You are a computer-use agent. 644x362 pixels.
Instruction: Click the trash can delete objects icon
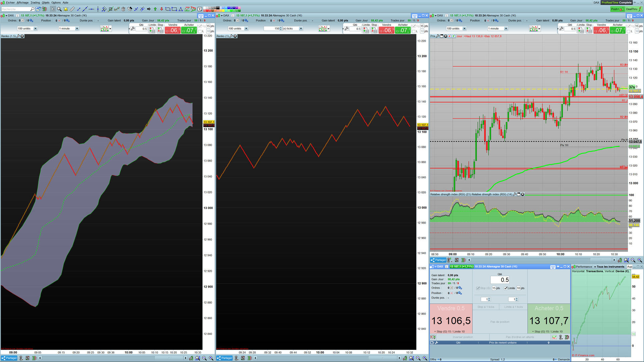(x=123, y=9)
